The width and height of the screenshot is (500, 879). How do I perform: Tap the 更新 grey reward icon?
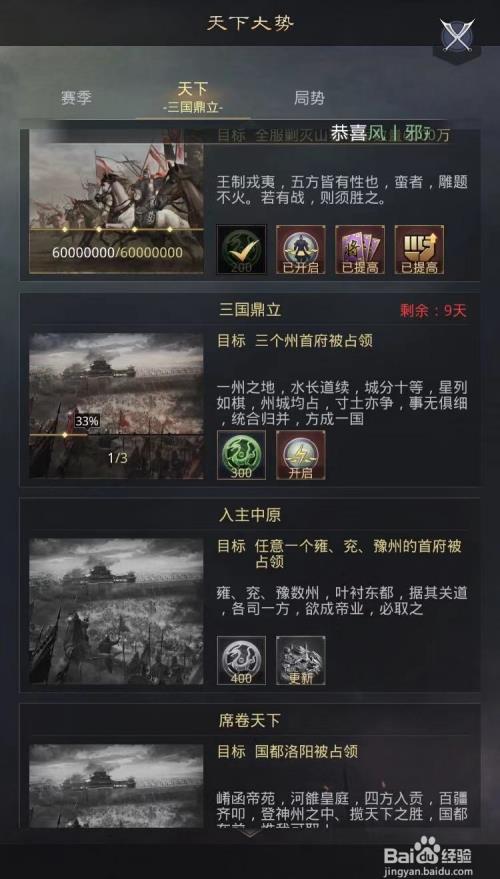(x=301, y=660)
